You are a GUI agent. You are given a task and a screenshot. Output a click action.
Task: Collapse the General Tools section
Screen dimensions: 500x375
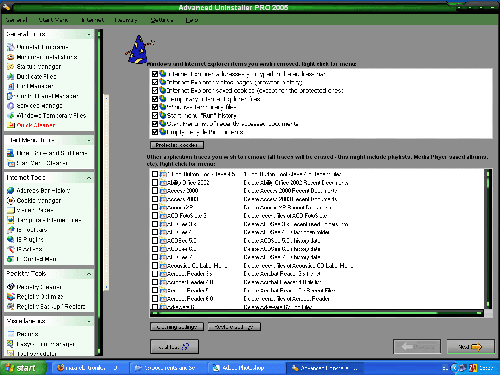[89, 34]
